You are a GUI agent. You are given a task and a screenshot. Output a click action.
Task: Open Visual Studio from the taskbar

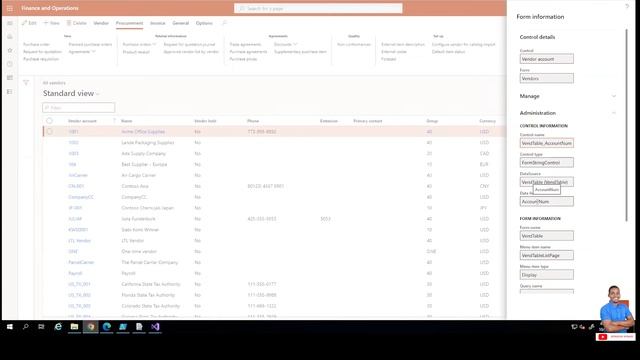point(155,327)
